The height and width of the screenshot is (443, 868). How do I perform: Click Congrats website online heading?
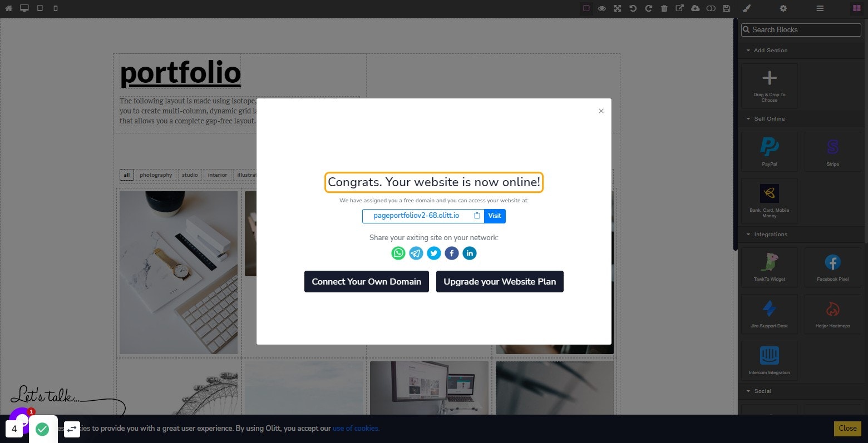coord(434,182)
